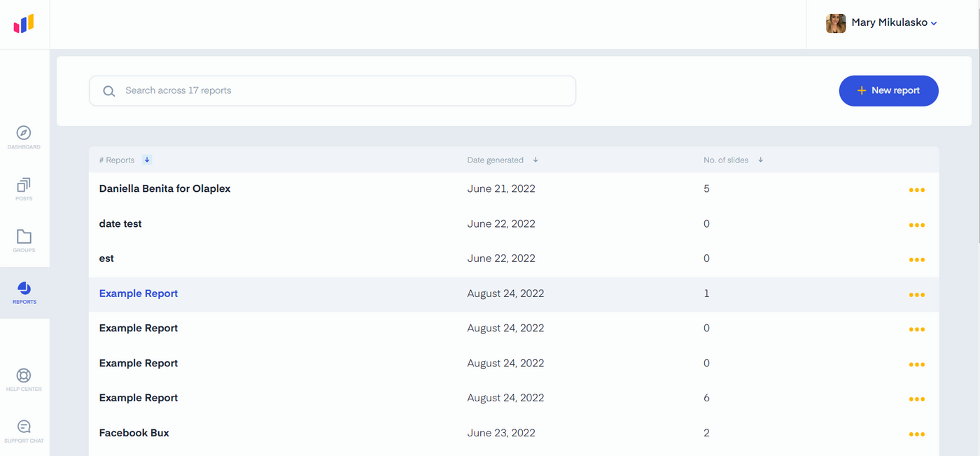Click the search magnifier icon
Viewport: 980px width, 456px height.
(x=109, y=91)
